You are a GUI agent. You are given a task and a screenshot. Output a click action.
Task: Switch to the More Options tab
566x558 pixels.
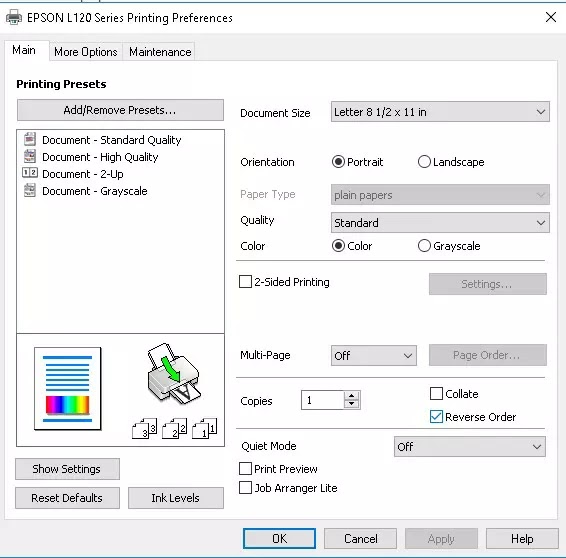(86, 52)
